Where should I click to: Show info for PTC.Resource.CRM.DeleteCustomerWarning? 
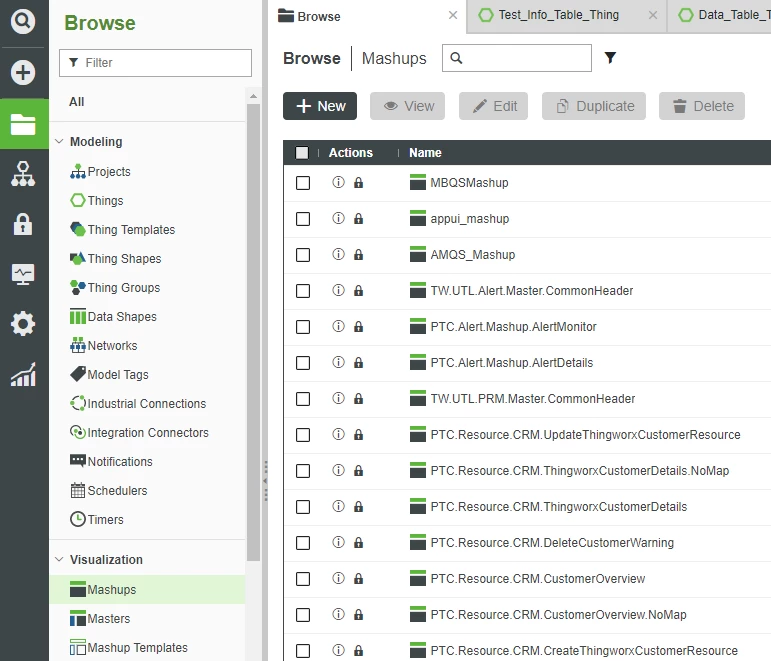point(338,542)
